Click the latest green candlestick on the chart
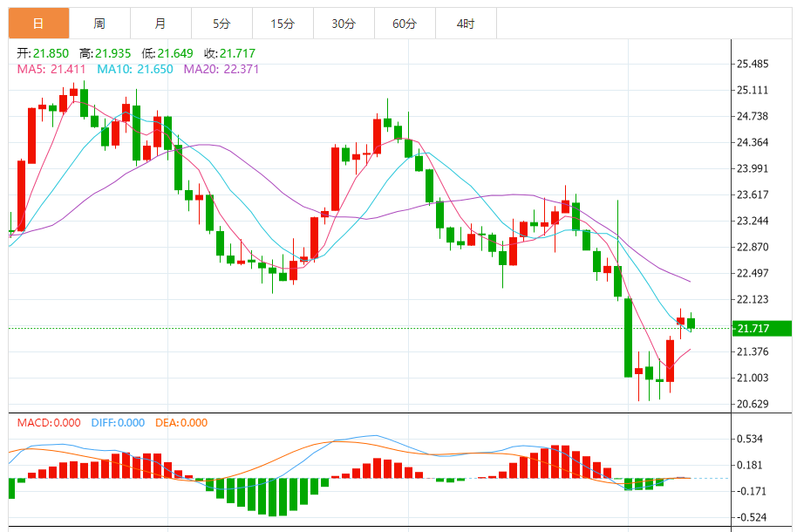 click(x=691, y=323)
